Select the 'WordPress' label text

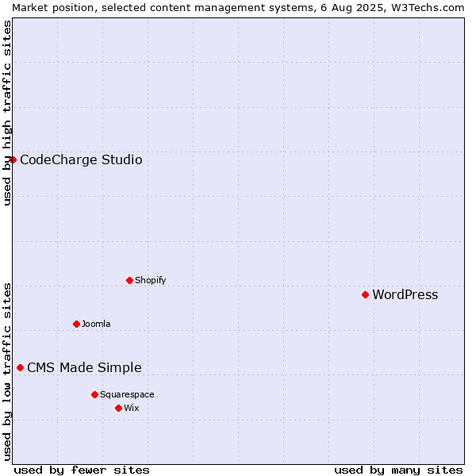405,295
